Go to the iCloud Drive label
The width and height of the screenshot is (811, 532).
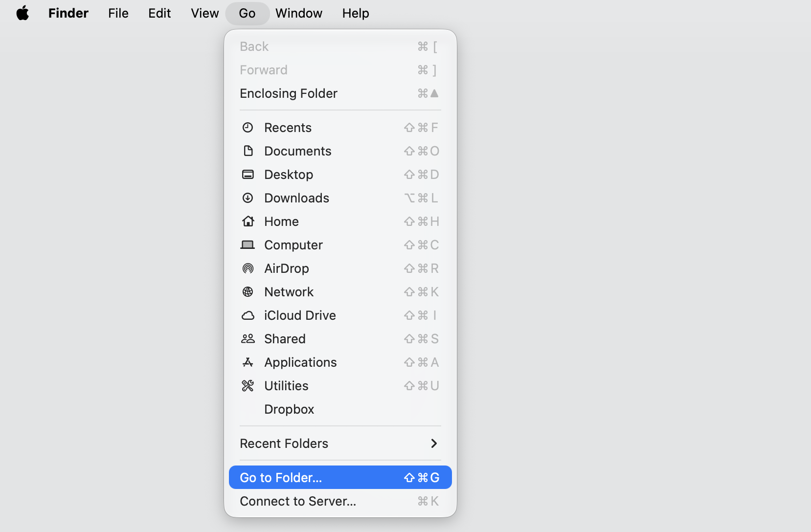point(300,315)
